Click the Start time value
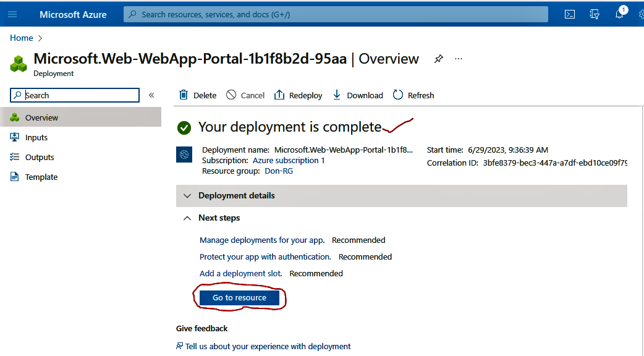 (508, 150)
